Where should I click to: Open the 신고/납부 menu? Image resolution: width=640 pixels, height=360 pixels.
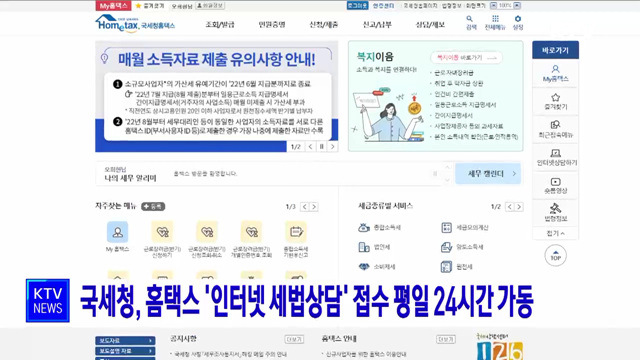377,24
